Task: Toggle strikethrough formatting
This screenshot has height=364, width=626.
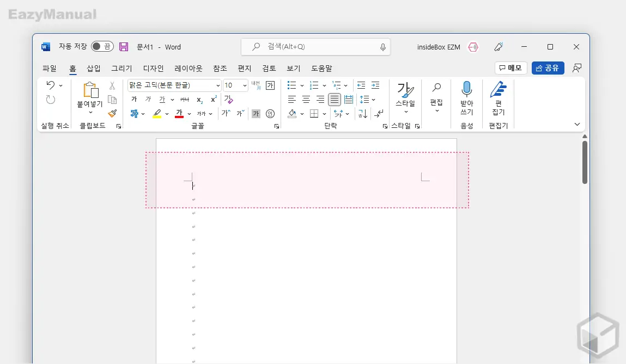Action: pyautogui.click(x=185, y=99)
